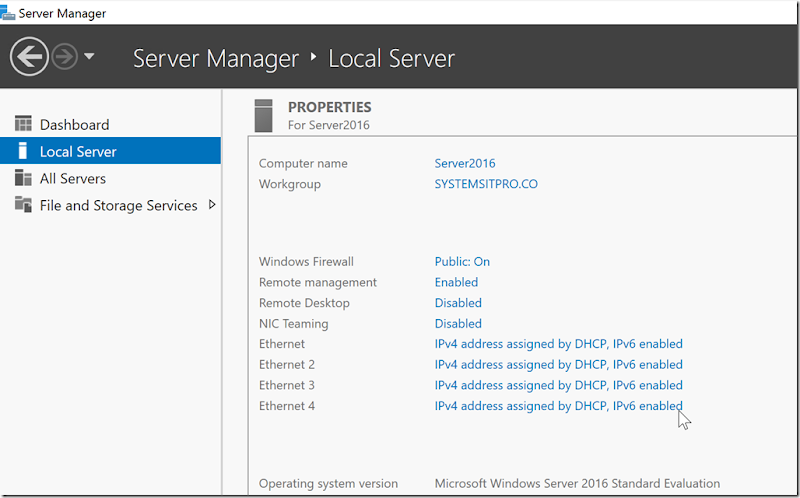The height and width of the screenshot is (498, 800).
Task: Select Dashboard in the navigation pane
Action: [74, 125]
